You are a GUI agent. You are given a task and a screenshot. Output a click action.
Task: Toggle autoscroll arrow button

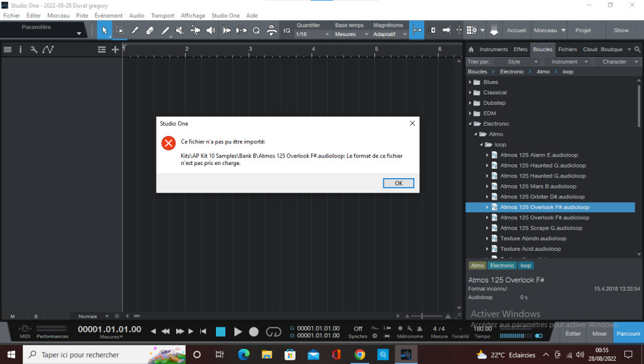pyautogui.click(x=446, y=30)
